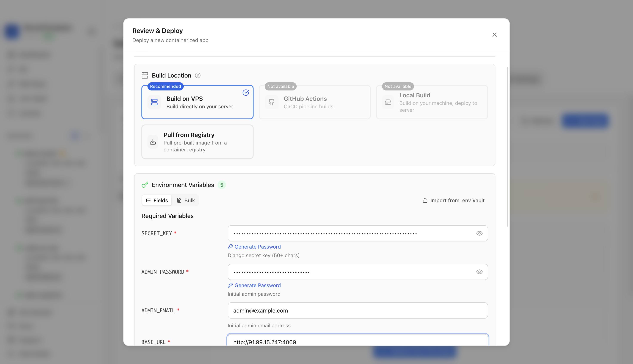
Task: Click the Not available badge on GitHub Actions
Action: point(280,87)
